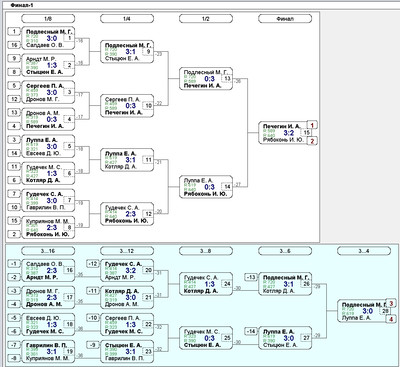Click seed number 16 box for Салдаев
The image size is (400, 367).
click(x=14, y=45)
